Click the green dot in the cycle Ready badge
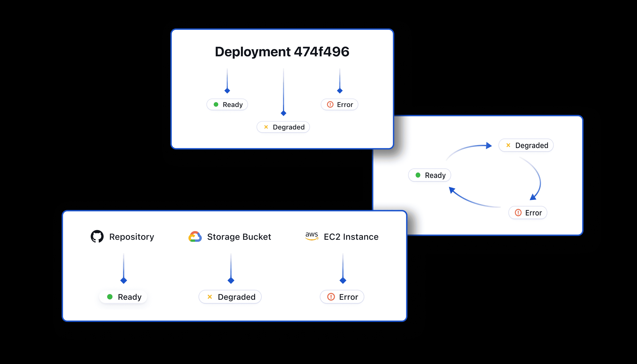The width and height of the screenshot is (637, 364). tap(418, 175)
